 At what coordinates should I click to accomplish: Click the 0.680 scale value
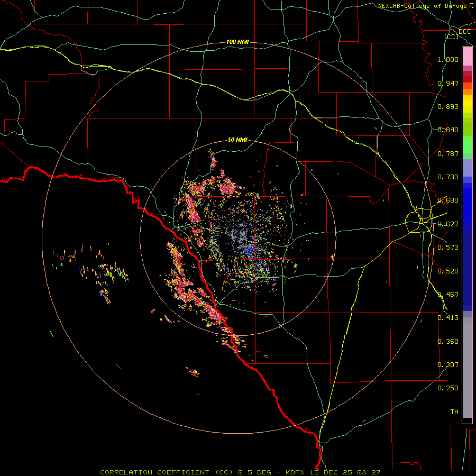click(448, 200)
